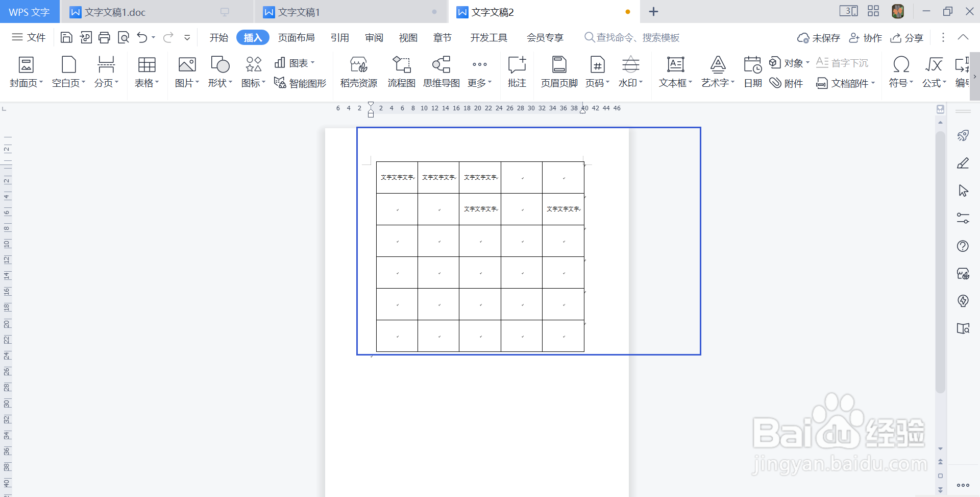980x497 pixels.
Task: Click the Redo arrow icon
Action: (x=168, y=37)
